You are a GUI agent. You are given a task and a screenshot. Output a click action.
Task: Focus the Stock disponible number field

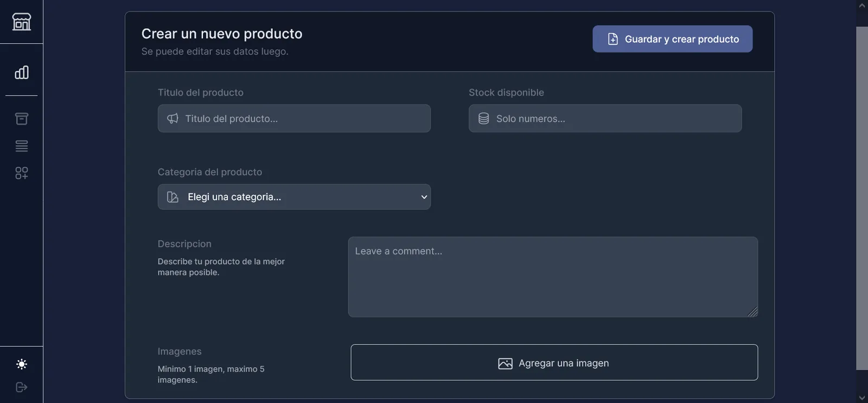[605, 118]
